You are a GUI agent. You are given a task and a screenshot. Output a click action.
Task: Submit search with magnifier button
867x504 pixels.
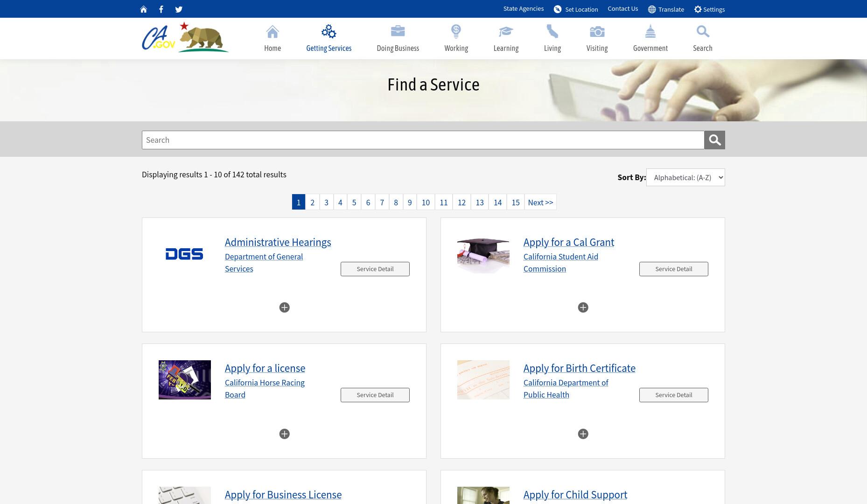(714, 140)
